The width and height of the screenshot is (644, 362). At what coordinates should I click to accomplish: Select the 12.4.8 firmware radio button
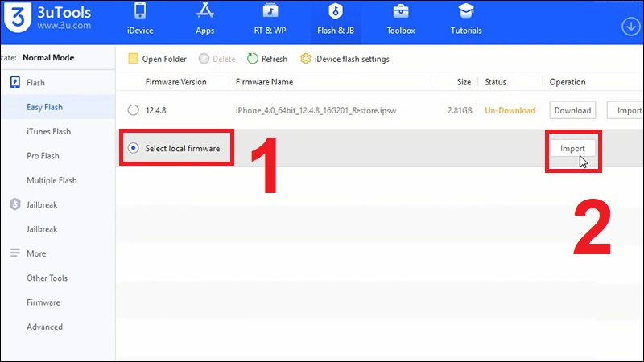click(x=134, y=110)
